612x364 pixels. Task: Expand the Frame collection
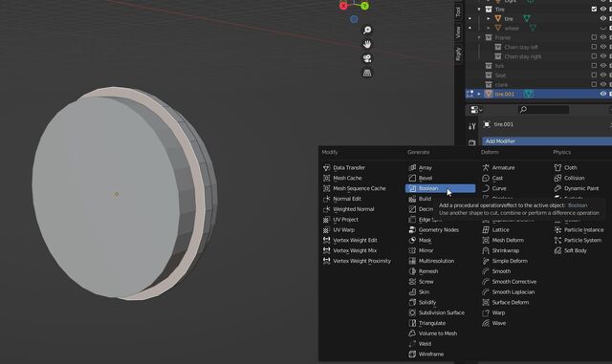point(479,37)
